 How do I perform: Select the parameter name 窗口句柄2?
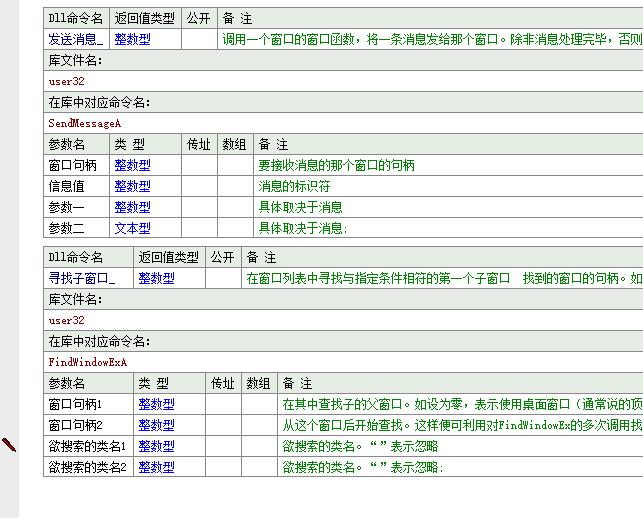click(x=75, y=425)
